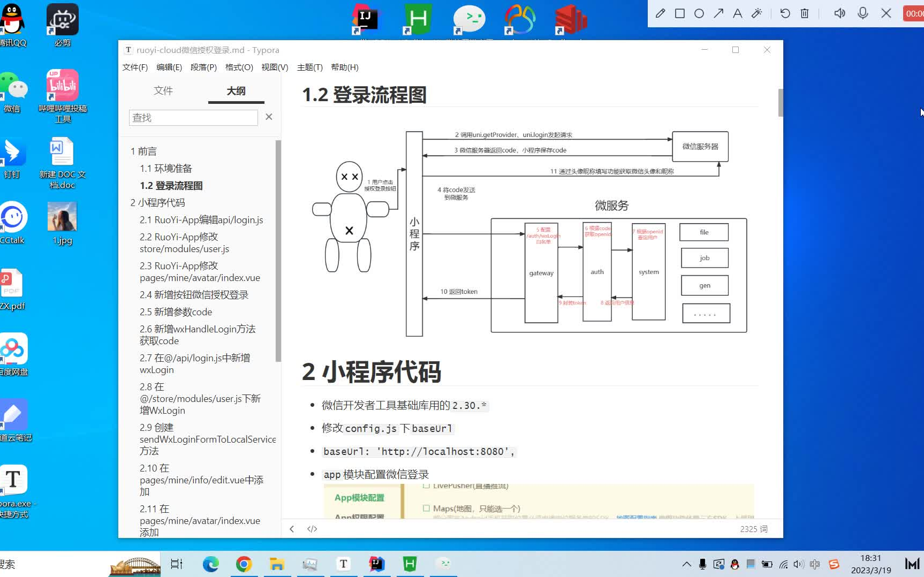Go to outline 2.5 新增参数code

tap(176, 312)
